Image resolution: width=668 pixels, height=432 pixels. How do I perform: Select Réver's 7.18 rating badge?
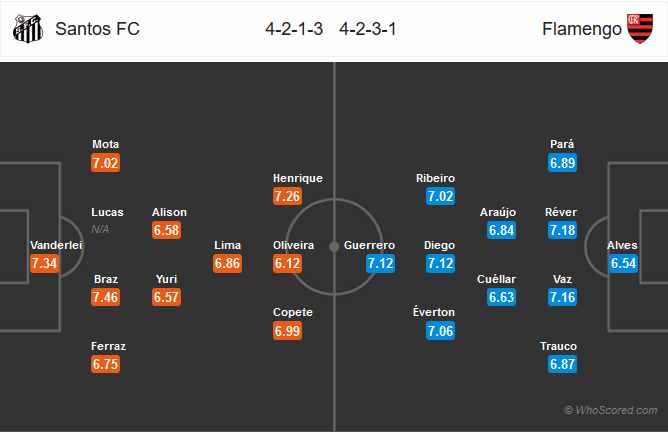point(562,230)
